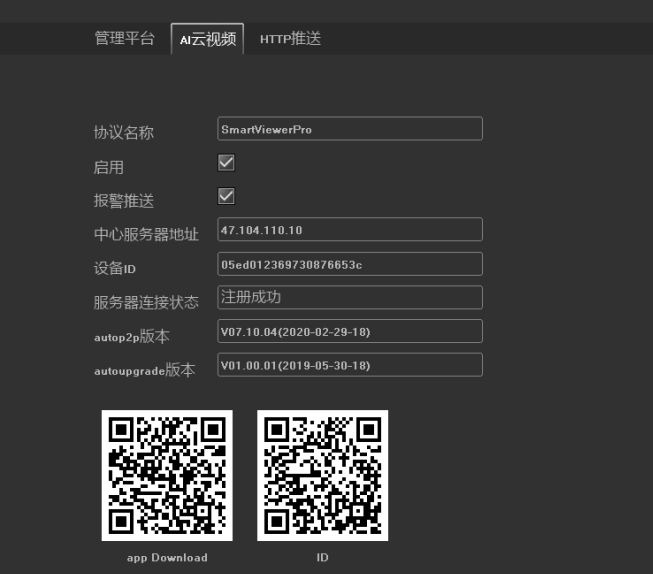Click the autoupgrade版本 label
This screenshot has height=574, width=653.
[145, 370]
